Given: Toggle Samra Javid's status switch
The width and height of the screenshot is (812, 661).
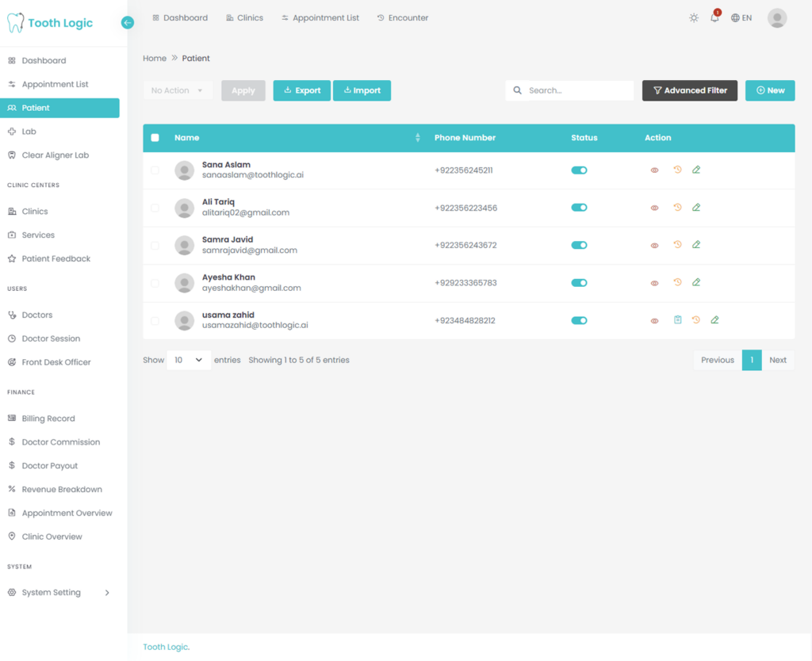Looking at the screenshot, I should pyautogui.click(x=579, y=246).
